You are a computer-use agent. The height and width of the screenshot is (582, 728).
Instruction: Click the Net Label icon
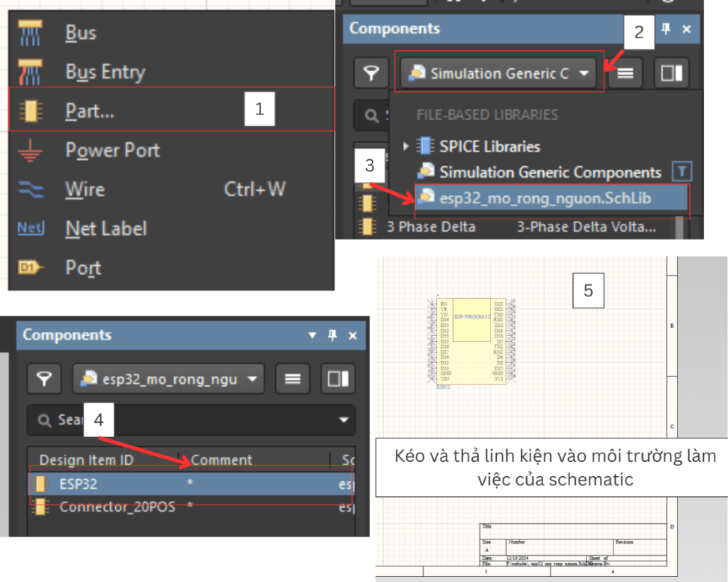pyautogui.click(x=30, y=229)
